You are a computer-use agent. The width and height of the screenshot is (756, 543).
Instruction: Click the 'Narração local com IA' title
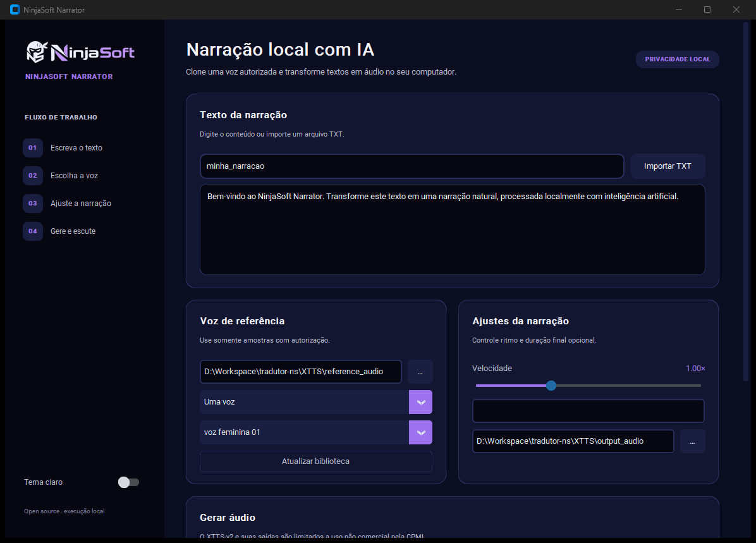[280, 50]
